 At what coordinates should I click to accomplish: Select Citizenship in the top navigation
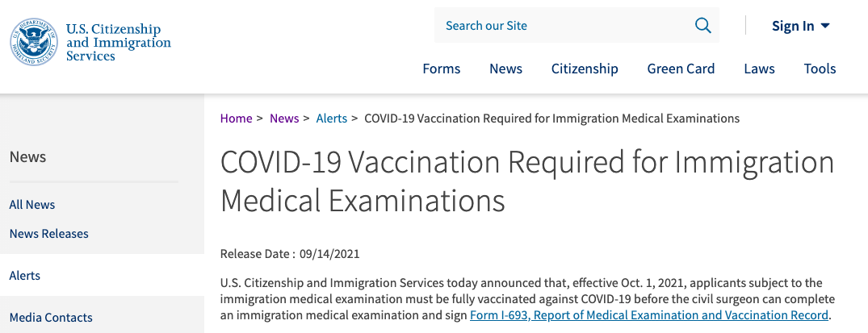[x=585, y=69]
